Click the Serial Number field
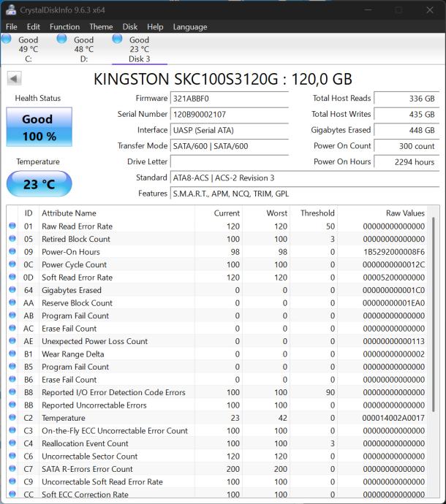Image resolution: width=446 pixels, height=504 pixels. pos(229,114)
